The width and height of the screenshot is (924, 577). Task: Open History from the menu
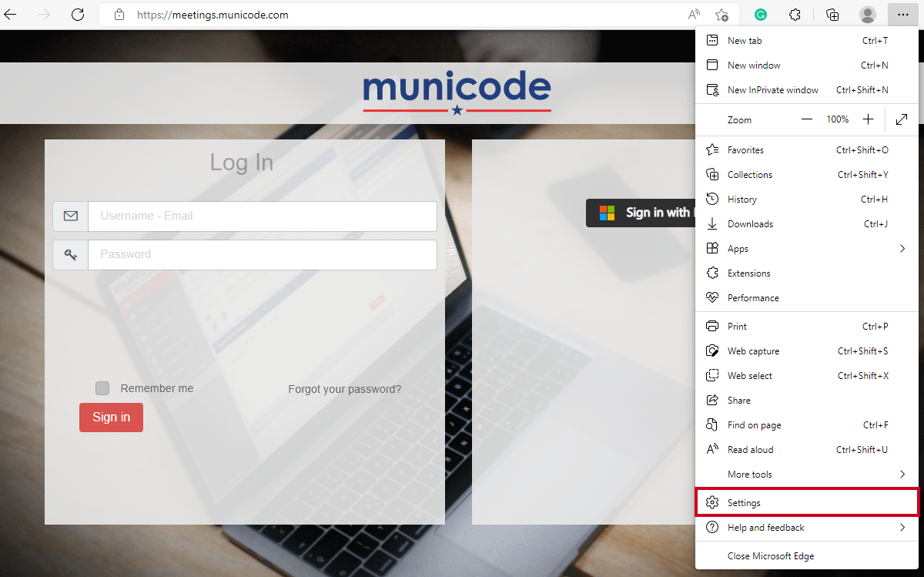click(806, 200)
